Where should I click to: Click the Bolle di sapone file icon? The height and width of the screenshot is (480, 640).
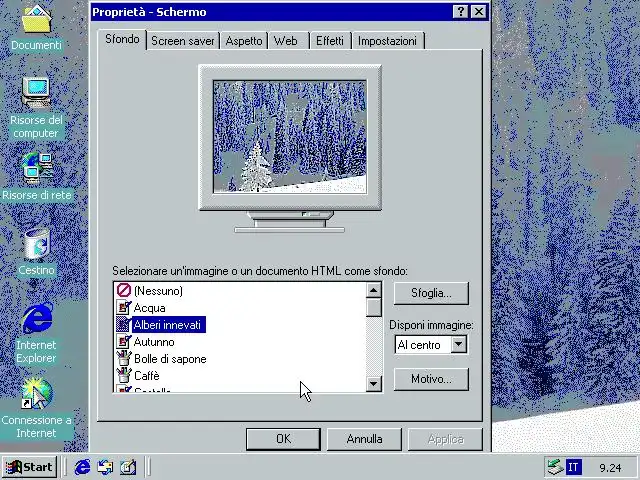point(123,359)
